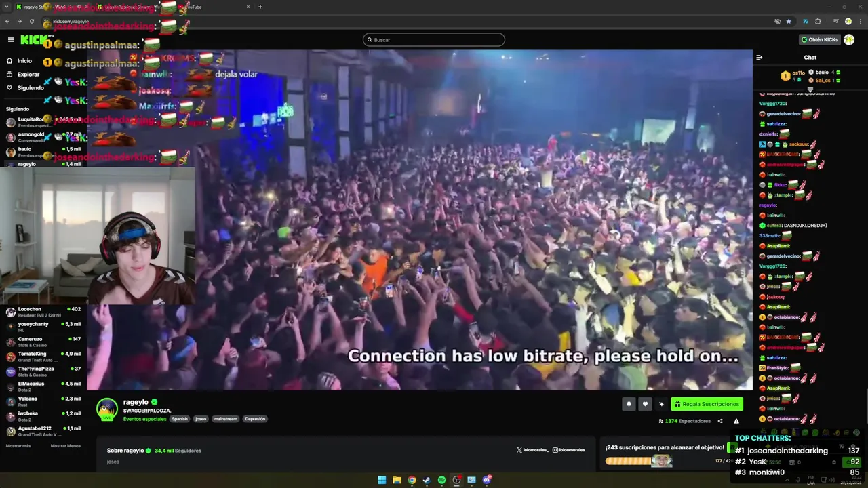Open Spotify from the taskbar
Screen dimensions: 868x488
coord(441,480)
